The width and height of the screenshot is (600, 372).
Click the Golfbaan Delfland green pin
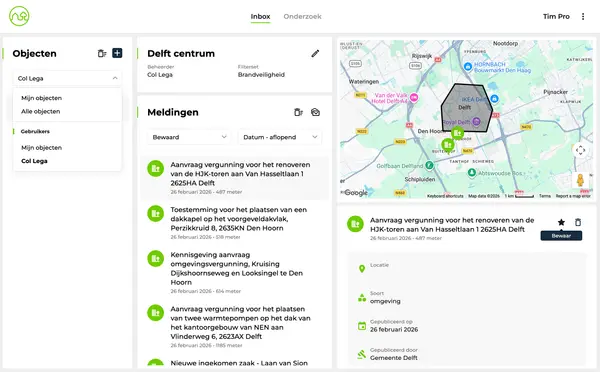pos(429,165)
